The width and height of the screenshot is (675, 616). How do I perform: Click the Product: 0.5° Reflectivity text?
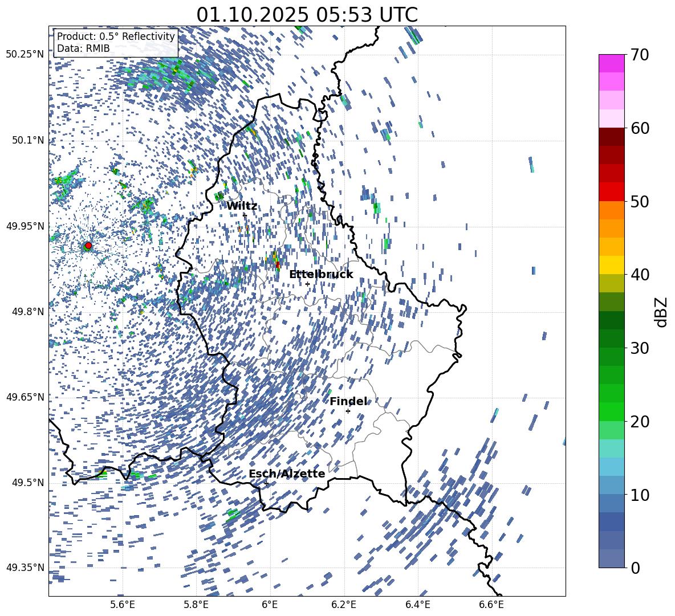[116, 36]
